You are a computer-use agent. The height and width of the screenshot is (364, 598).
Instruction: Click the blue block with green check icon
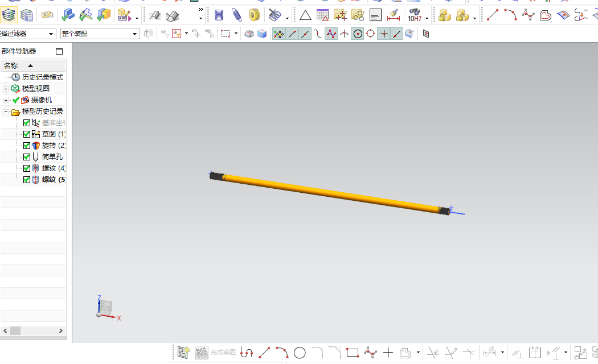point(68,15)
